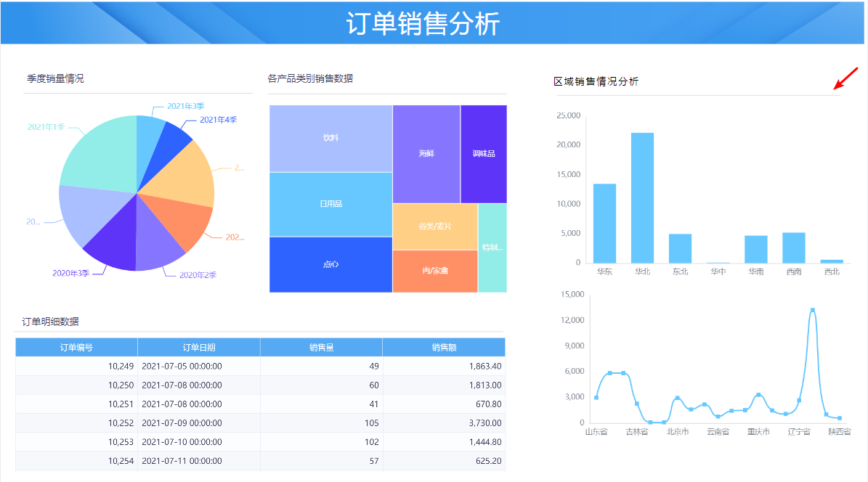Click the 饮料 block in the treemap
This screenshot has height=482, width=868.
[330, 139]
